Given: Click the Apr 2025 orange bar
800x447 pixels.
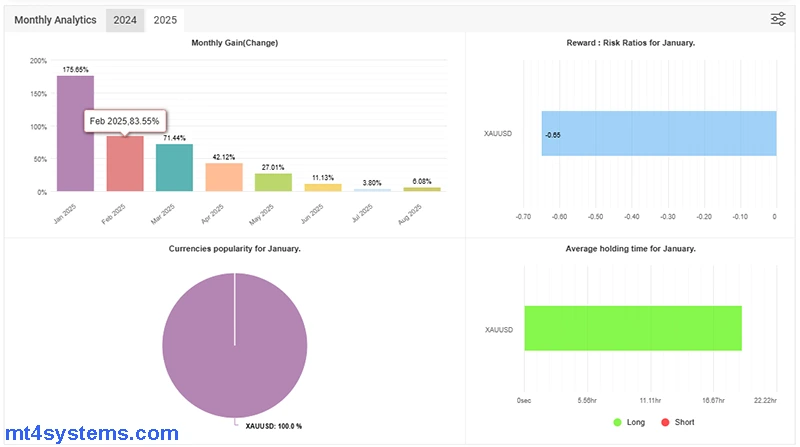Looking at the screenshot, I should pos(224,177).
